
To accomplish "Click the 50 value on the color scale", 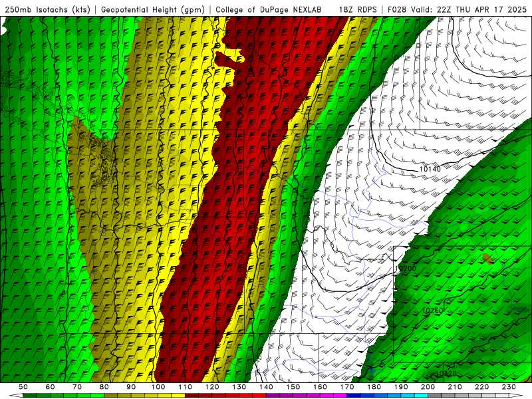I will [23, 387].
